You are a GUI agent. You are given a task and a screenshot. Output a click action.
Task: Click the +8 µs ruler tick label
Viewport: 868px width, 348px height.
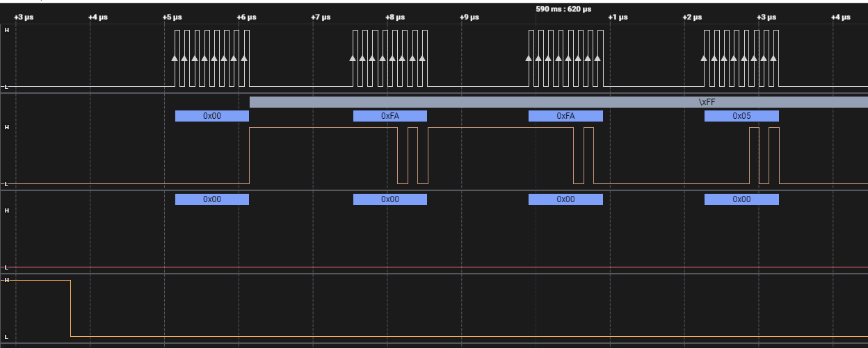point(395,17)
